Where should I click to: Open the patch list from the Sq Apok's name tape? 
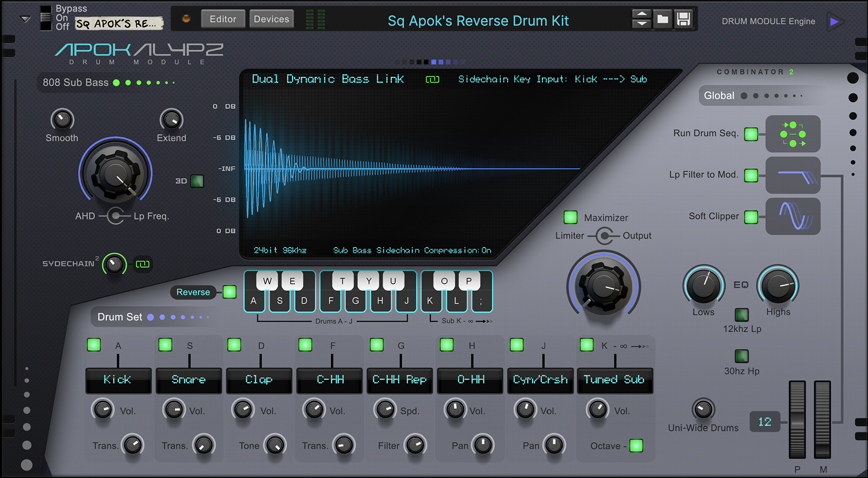point(118,23)
